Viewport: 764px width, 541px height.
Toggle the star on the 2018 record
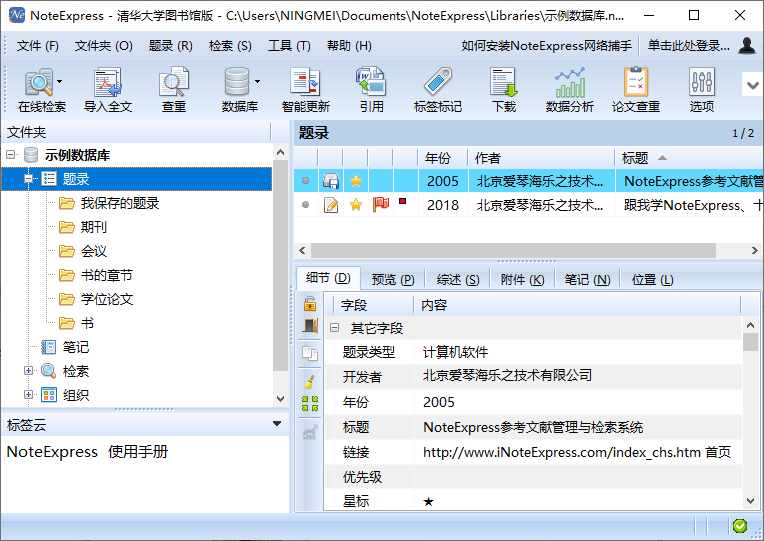coord(355,205)
